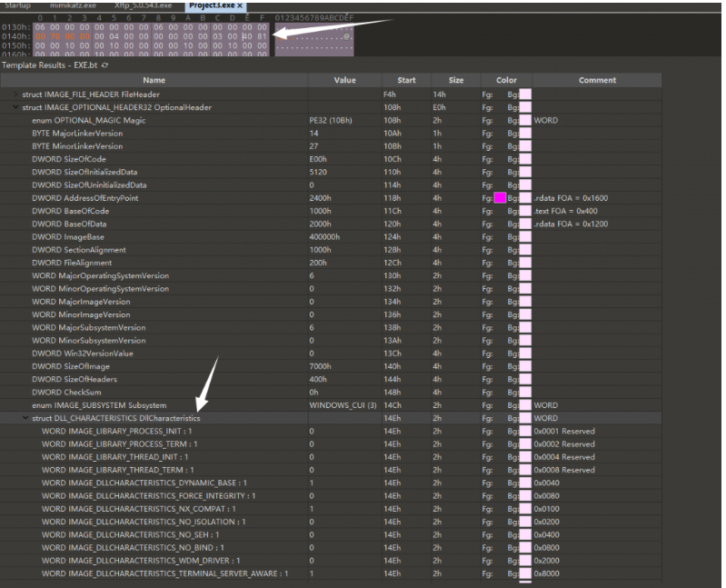
Task: Switch to the mimikatz.exe tab
Action: pos(73,5)
